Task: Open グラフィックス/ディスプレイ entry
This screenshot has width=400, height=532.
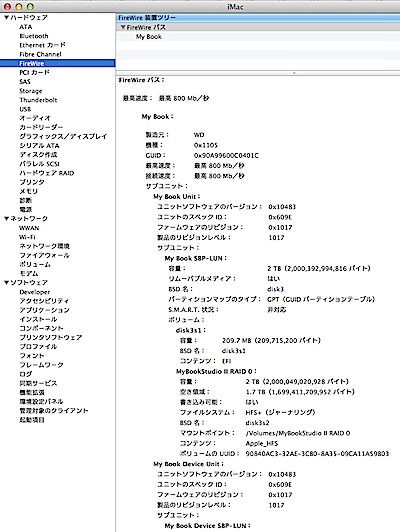Action: click(x=63, y=136)
